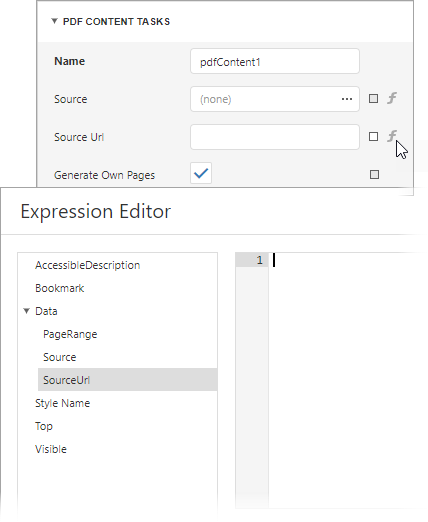Edit the Name field containing pdfContent1
This screenshot has width=428, height=522.
[x=275, y=61]
